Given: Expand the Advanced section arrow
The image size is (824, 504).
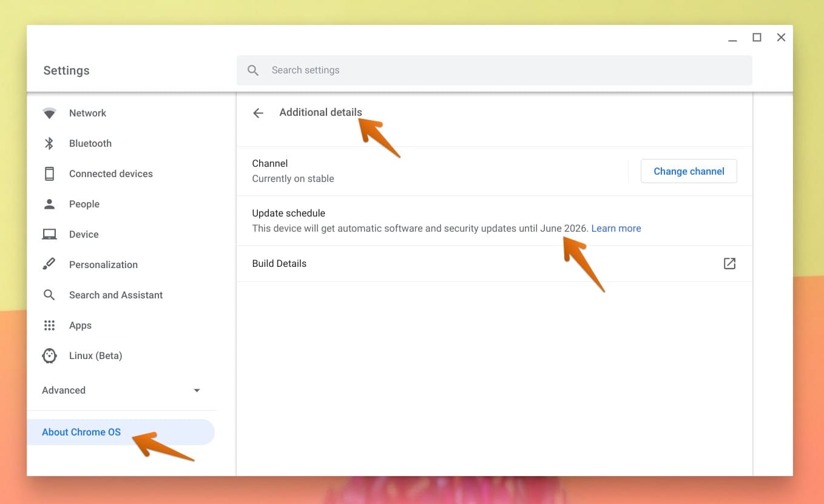Looking at the screenshot, I should point(197,391).
